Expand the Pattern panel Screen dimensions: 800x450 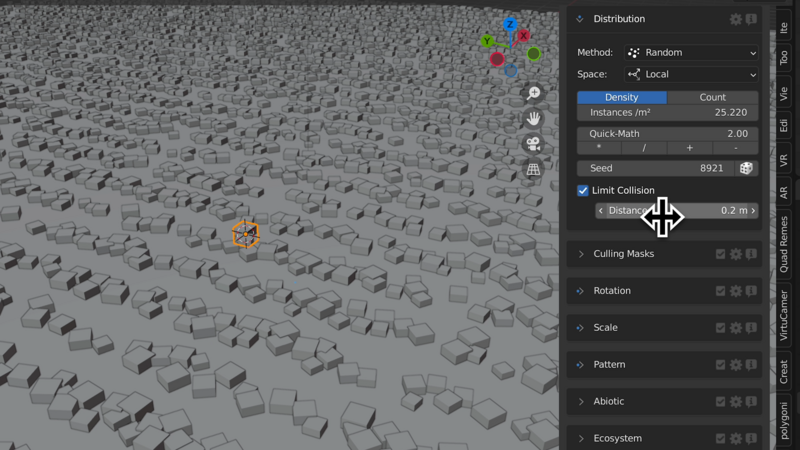tap(581, 365)
